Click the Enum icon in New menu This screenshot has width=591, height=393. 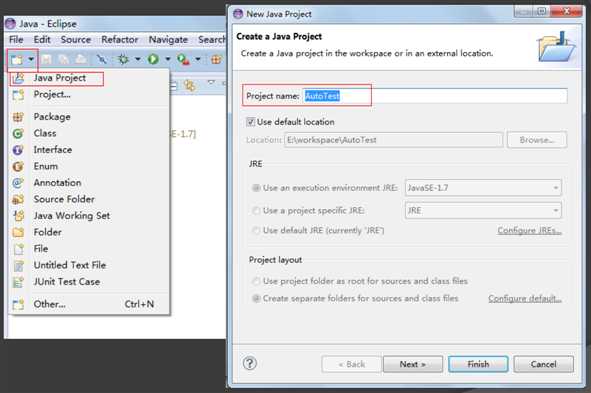18,166
